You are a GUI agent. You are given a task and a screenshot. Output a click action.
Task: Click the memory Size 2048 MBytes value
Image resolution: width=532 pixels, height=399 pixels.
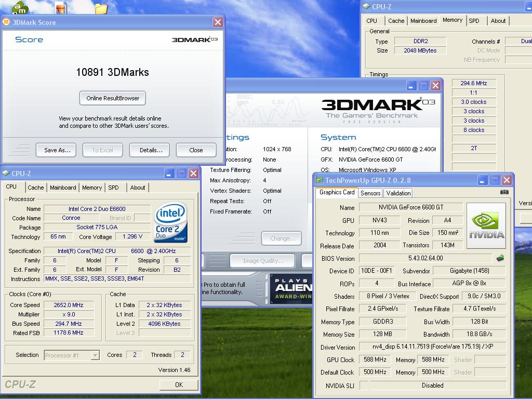[x=420, y=50]
